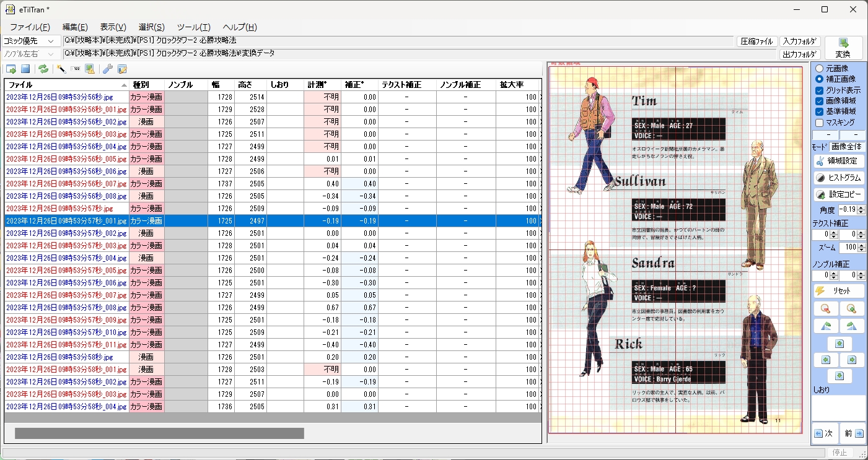This screenshot has width=868, height=460.
Task: Click the eTilTran app icon in title bar
Action: [x=9, y=9]
